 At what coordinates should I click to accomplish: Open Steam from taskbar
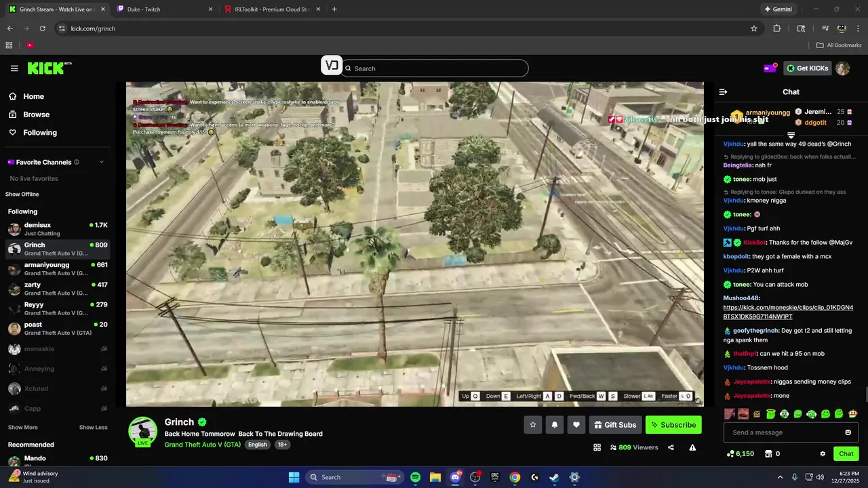554,477
